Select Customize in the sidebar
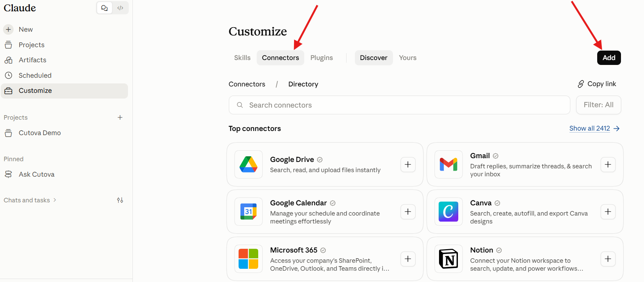 click(x=64, y=91)
